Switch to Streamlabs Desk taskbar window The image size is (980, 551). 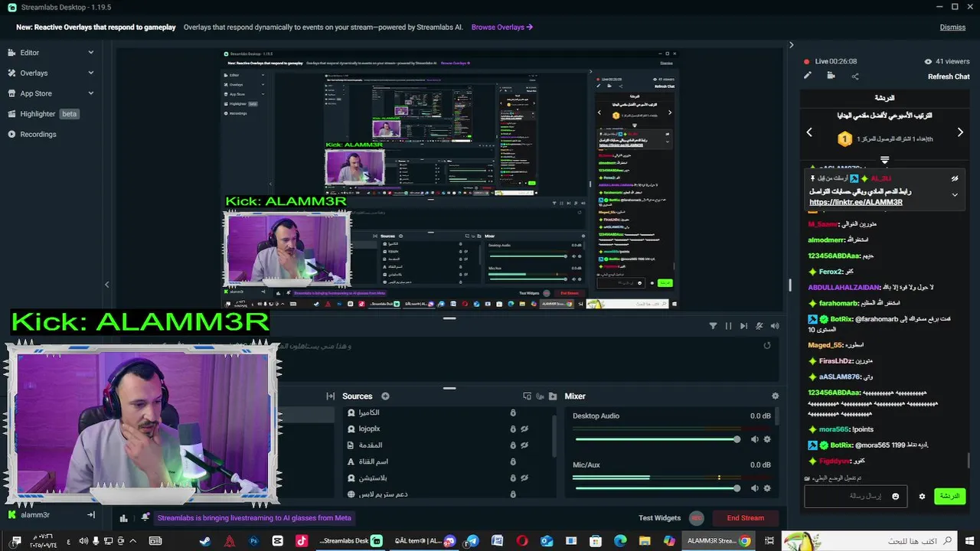(x=350, y=541)
